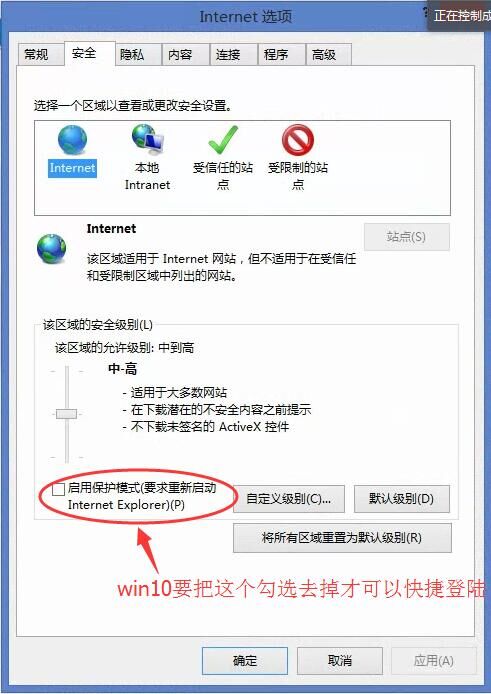Switch to the 连接 tab

click(228, 55)
